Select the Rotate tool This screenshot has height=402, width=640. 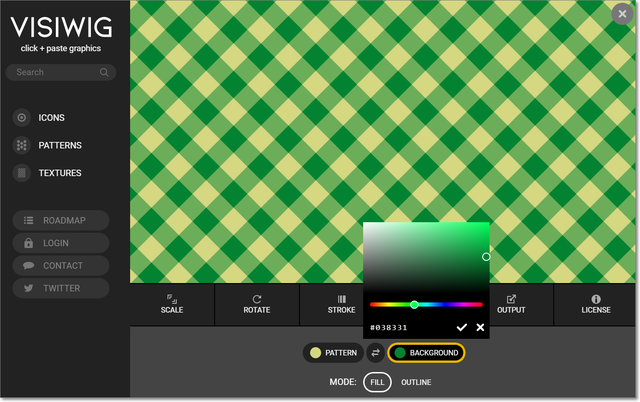[x=257, y=304]
